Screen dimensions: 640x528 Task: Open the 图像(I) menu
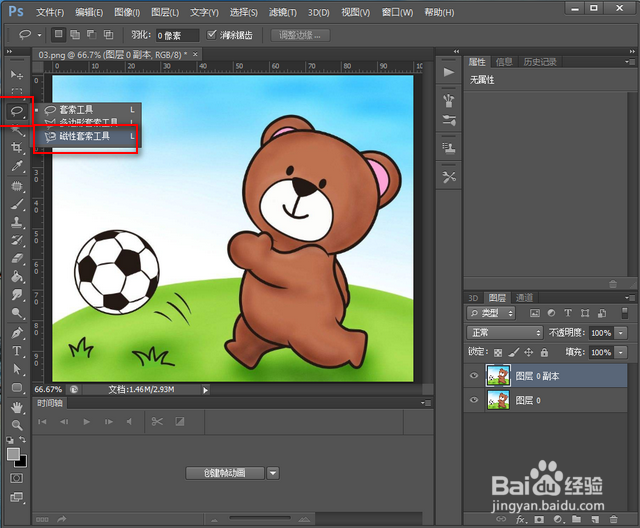(x=127, y=13)
